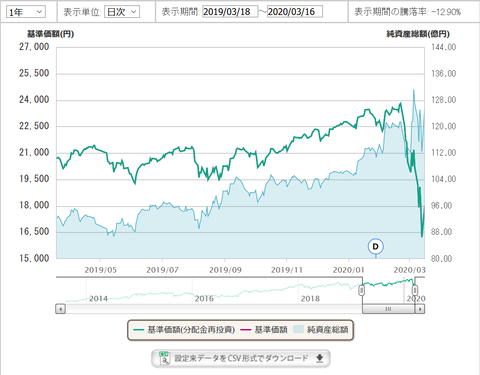Click the scrollbar left arrow
The height and width of the screenshot is (375, 480).
point(60,309)
